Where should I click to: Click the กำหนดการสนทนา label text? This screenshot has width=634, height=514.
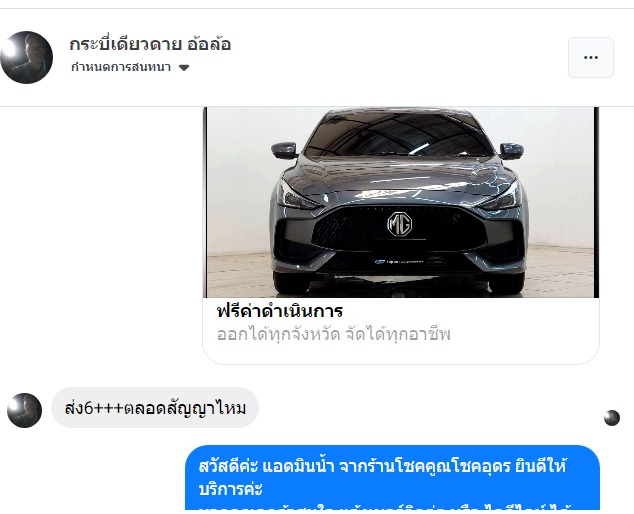click(x=121, y=67)
